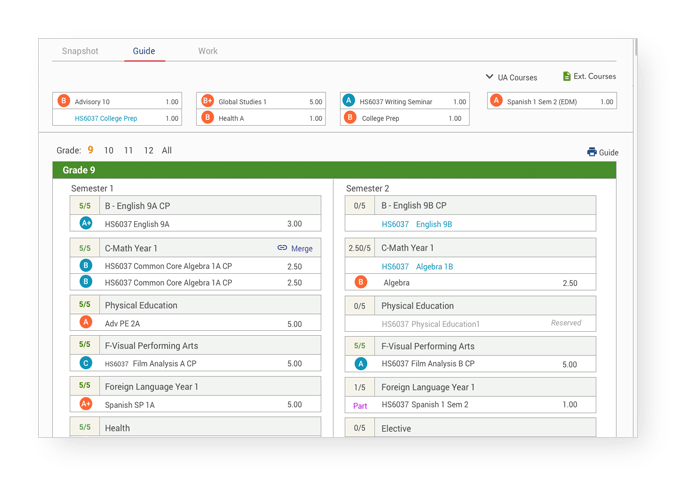Click C badge for Film Analysis A CP
The image size is (700, 500).
(86, 363)
